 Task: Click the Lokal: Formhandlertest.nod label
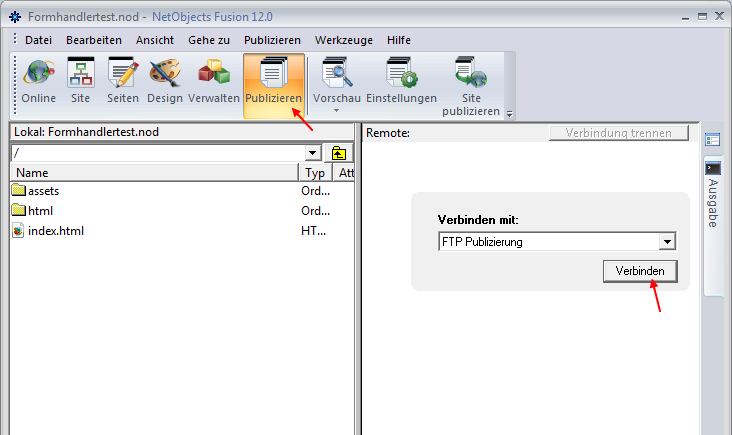tap(86, 132)
